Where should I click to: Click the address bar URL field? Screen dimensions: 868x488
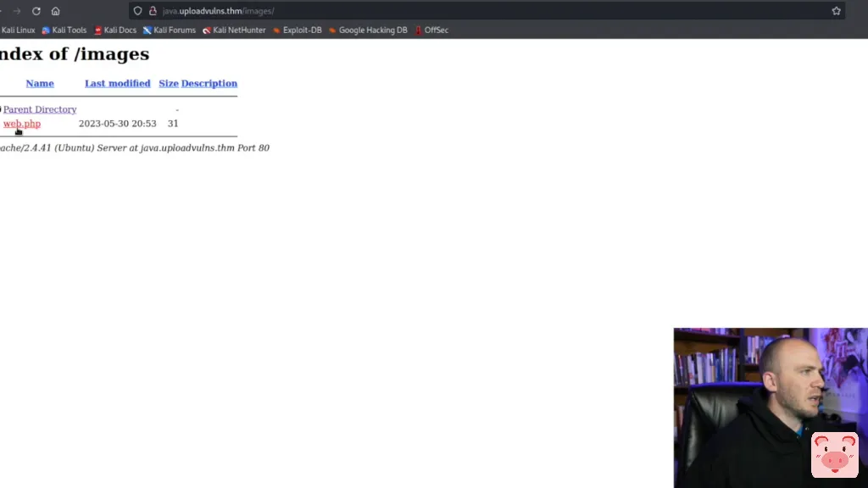click(x=487, y=11)
